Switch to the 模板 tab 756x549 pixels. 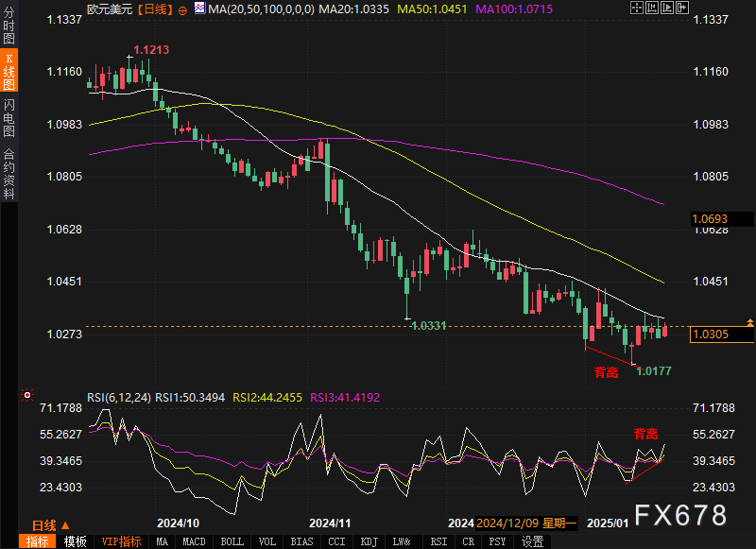click(76, 541)
